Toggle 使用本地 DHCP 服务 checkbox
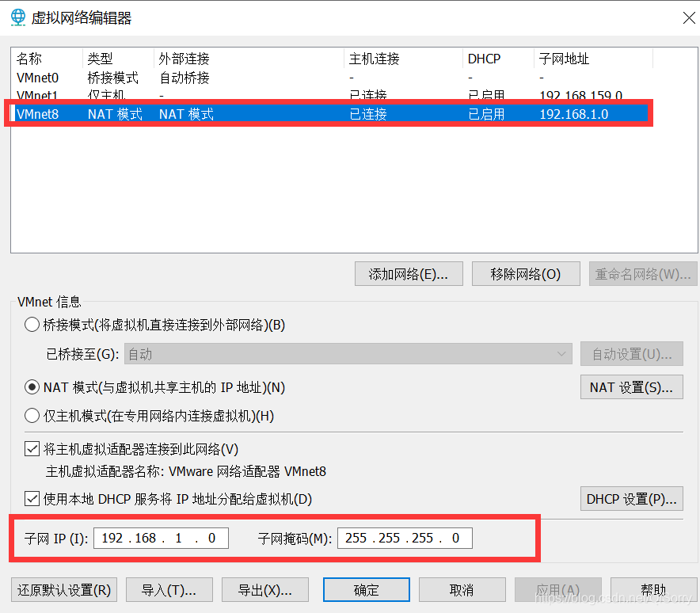 [x=32, y=499]
